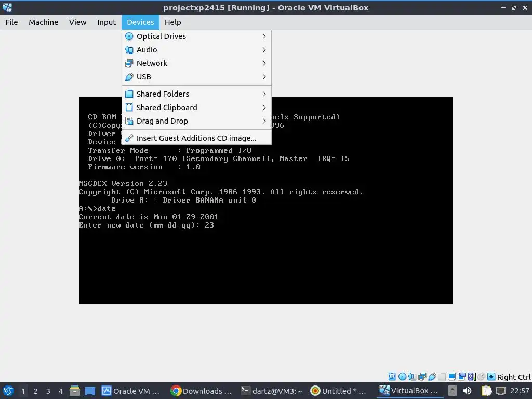Click the eject media tray icon
This screenshot has width=532, height=399.
click(453, 391)
